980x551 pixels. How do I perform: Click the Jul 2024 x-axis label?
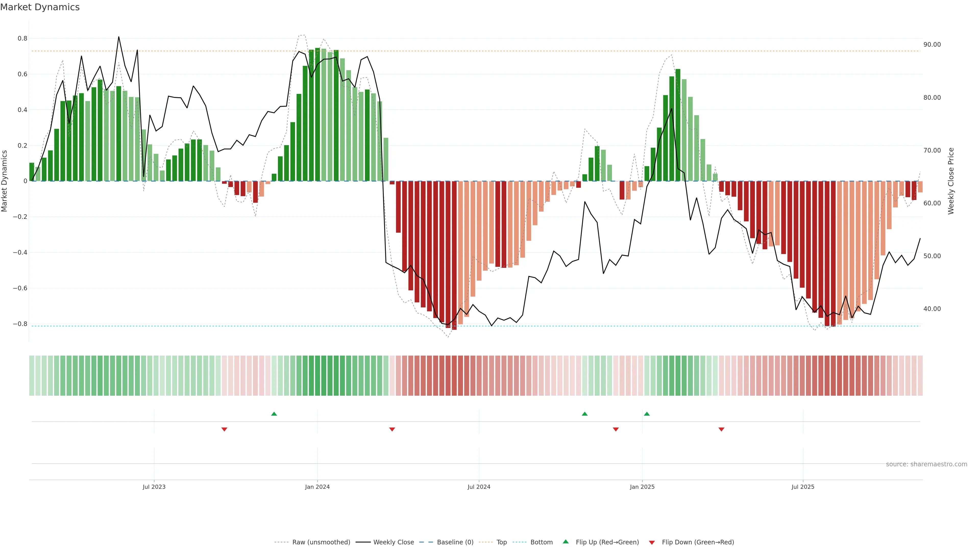point(479,487)
